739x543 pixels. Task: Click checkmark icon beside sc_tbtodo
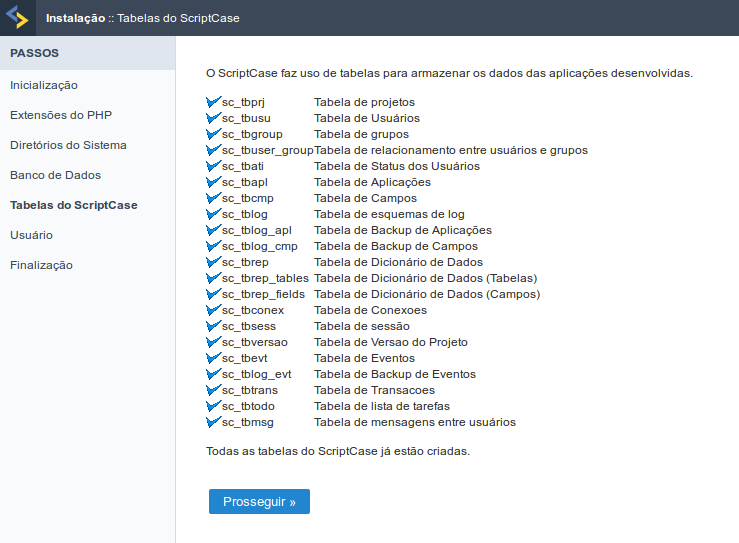213,406
